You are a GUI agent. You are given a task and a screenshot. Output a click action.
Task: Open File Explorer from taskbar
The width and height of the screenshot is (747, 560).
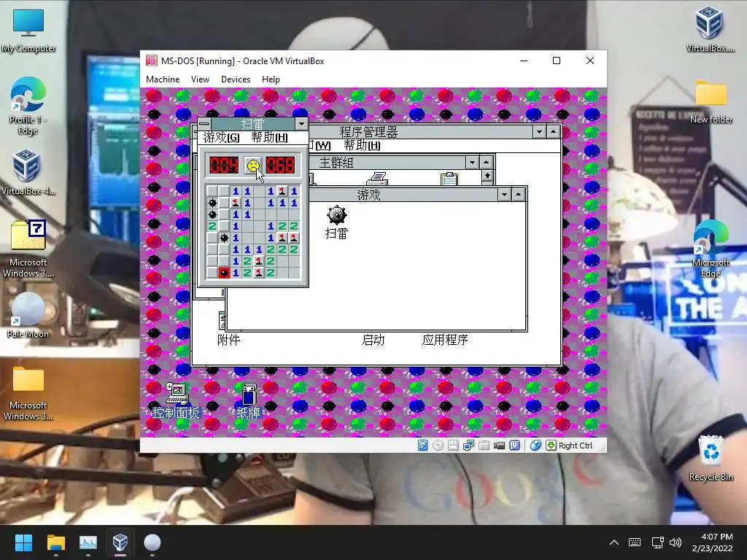(x=55, y=542)
